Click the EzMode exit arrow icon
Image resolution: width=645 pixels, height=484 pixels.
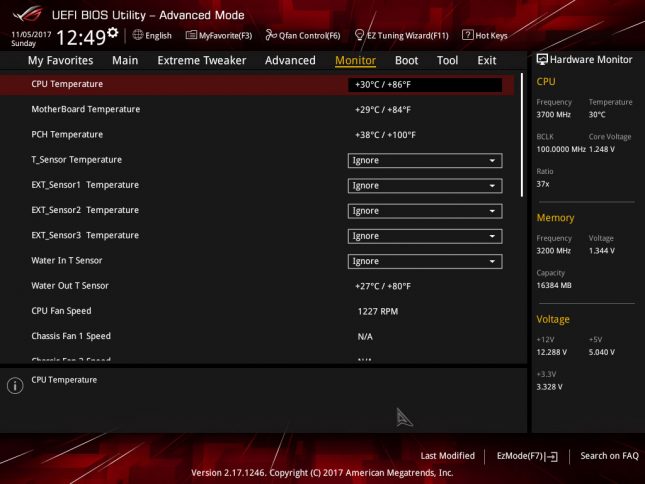552,456
